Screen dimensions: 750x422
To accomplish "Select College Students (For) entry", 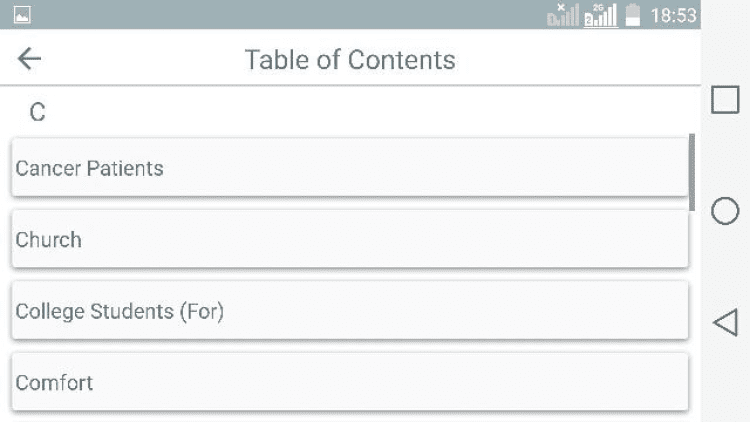I will click(350, 312).
